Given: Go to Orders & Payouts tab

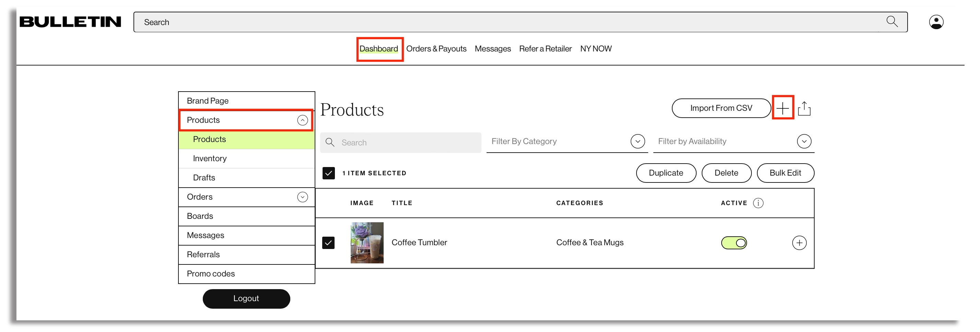Looking at the screenshot, I should pos(436,49).
